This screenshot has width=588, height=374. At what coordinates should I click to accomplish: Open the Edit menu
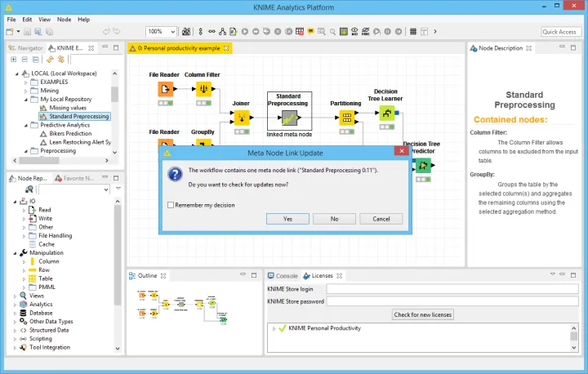27,20
